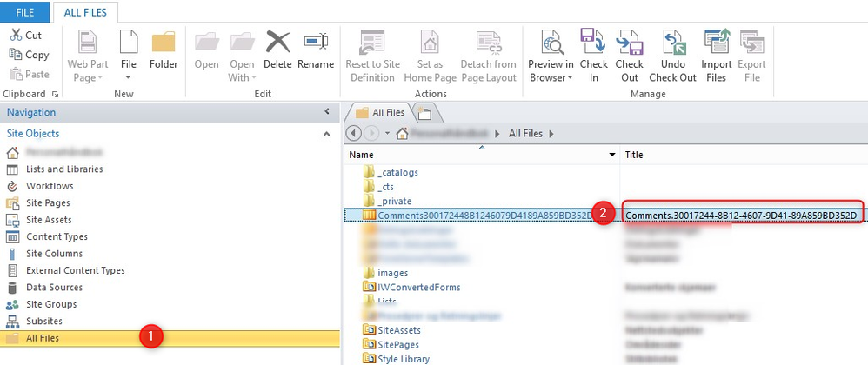This screenshot has width=868, height=365.
Task: Click Reset to Site Definition
Action: pyautogui.click(x=372, y=56)
